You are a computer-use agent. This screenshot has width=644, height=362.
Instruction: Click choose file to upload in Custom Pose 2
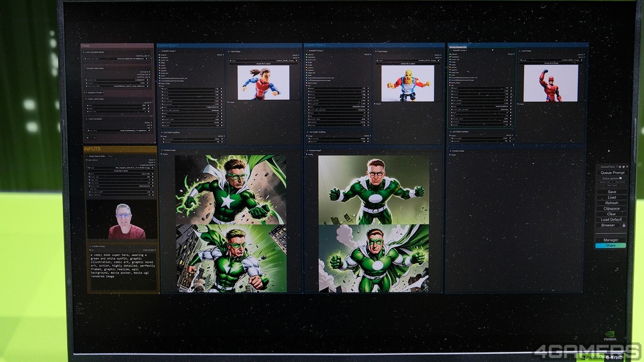pos(408,63)
